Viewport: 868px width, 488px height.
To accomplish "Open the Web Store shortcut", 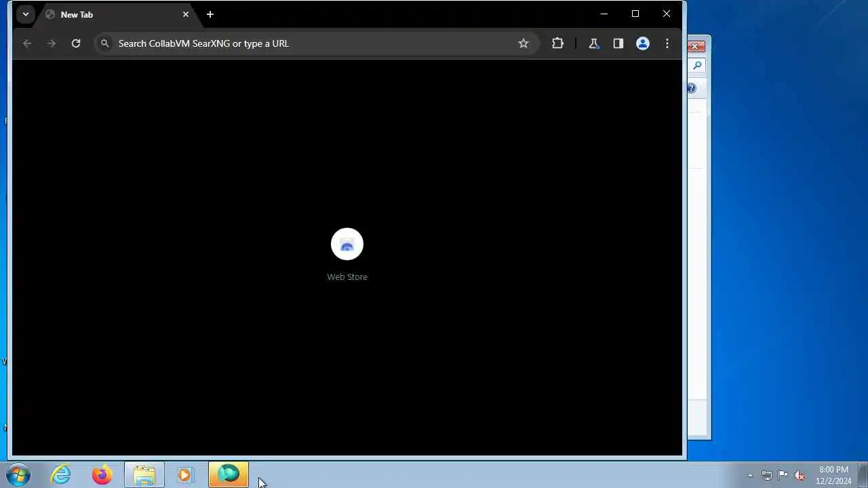I will tap(347, 254).
